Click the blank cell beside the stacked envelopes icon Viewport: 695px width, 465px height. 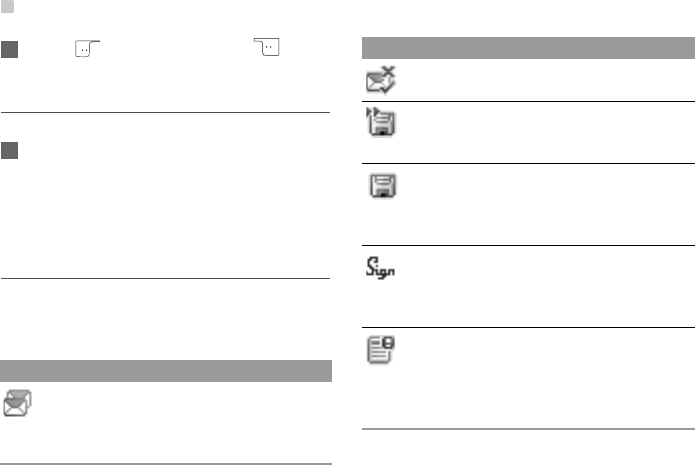point(184,422)
